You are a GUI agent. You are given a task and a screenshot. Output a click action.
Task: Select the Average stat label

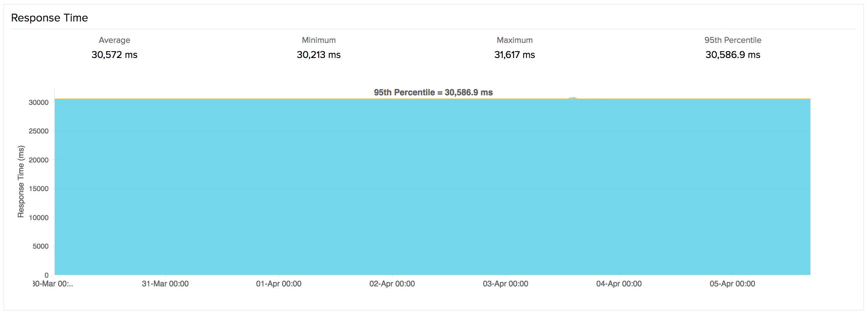[x=114, y=40]
